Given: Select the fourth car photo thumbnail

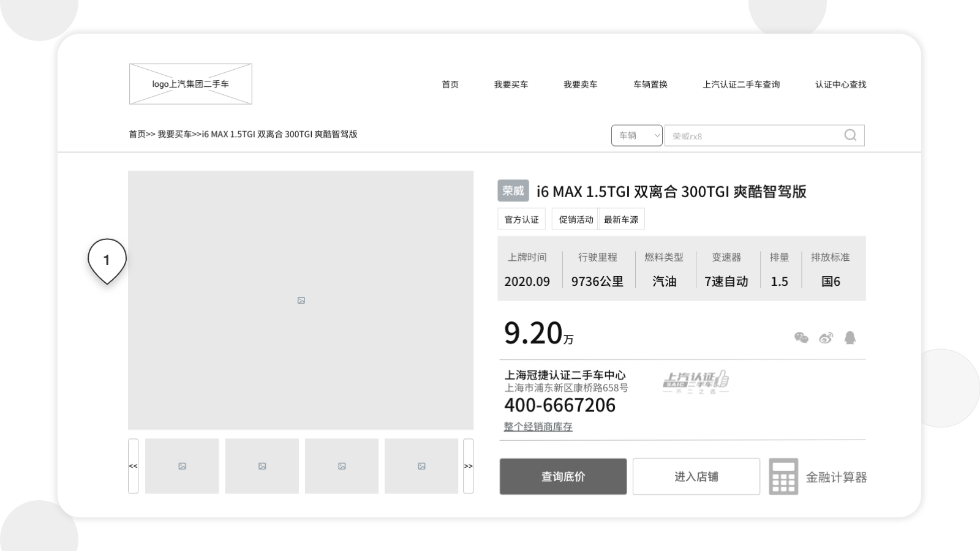Looking at the screenshot, I should pos(421,466).
